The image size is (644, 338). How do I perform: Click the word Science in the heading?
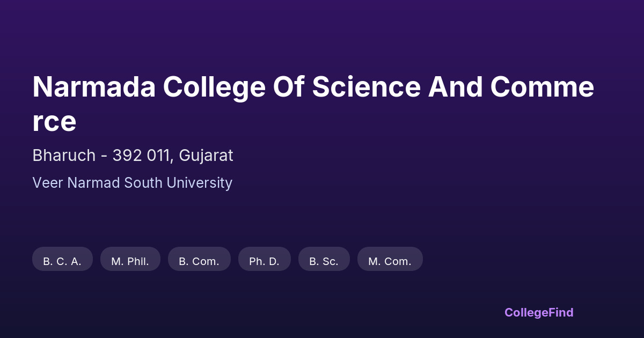(x=366, y=87)
